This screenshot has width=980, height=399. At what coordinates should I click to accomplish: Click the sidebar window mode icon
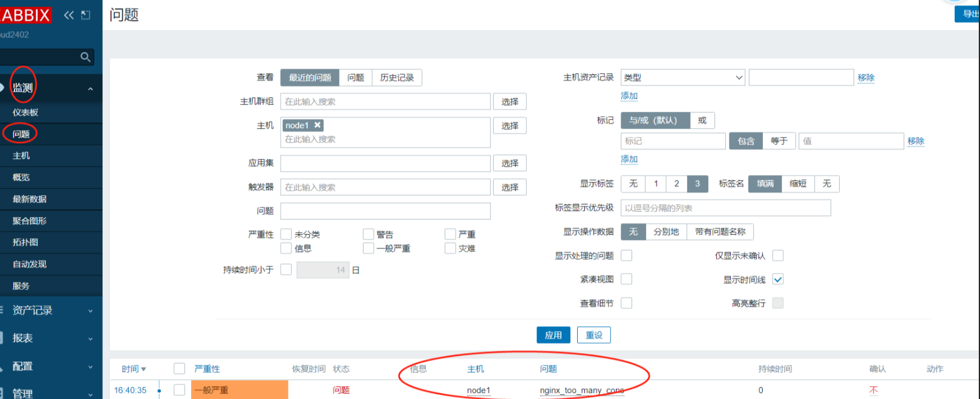tap(86, 15)
